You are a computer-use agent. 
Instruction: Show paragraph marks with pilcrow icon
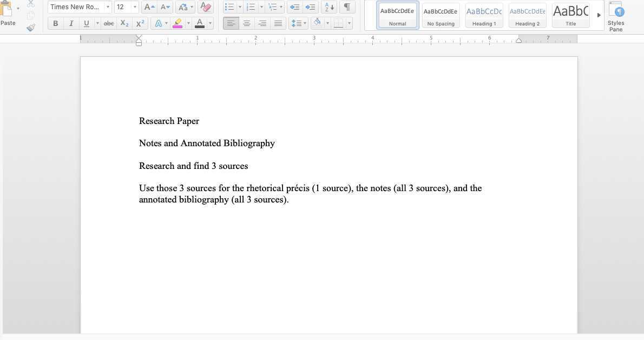pyautogui.click(x=347, y=7)
